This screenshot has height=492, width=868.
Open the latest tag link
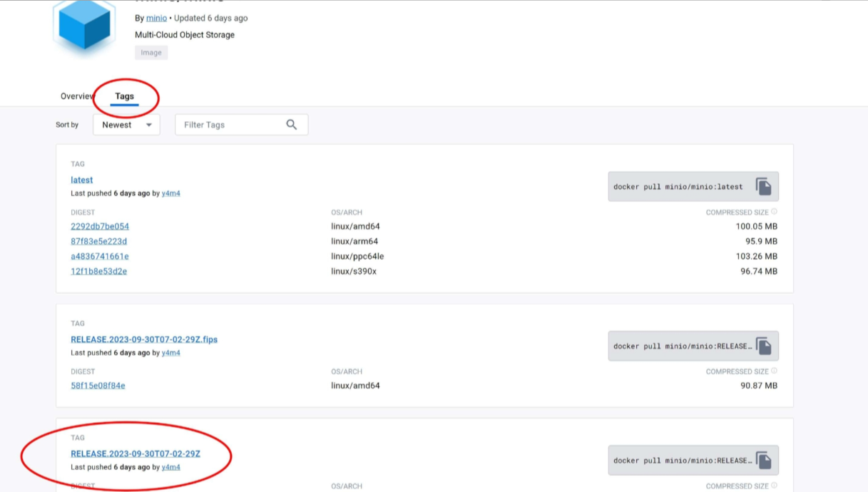tap(81, 180)
